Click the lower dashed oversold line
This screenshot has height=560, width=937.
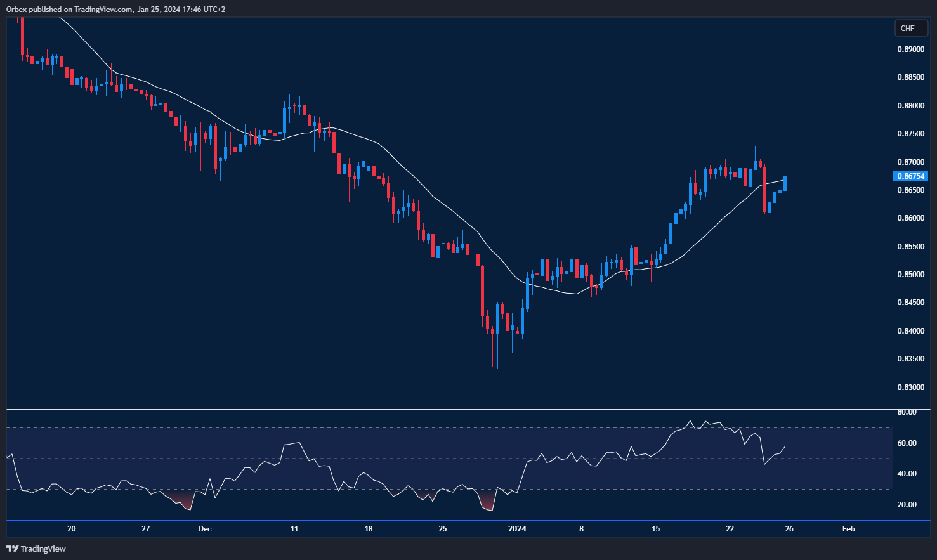pos(444,491)
